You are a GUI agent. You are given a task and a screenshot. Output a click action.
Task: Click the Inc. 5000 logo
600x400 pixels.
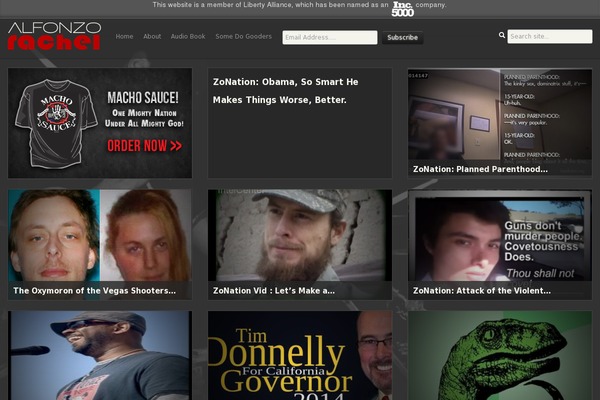[403, 9]
